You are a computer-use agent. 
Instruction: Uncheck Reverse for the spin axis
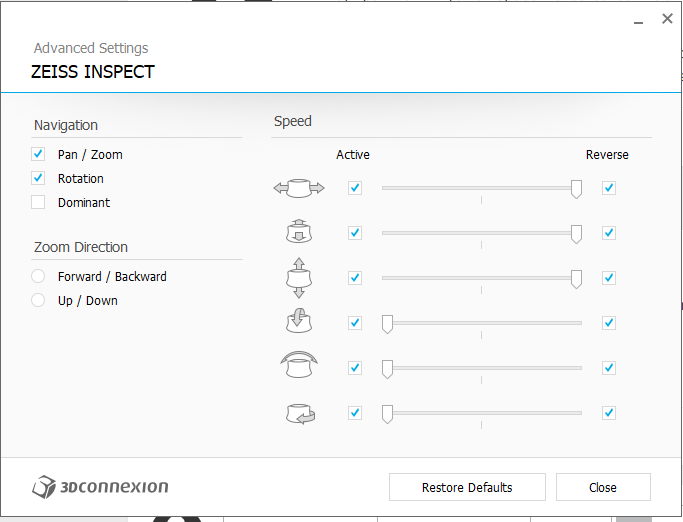609,413
